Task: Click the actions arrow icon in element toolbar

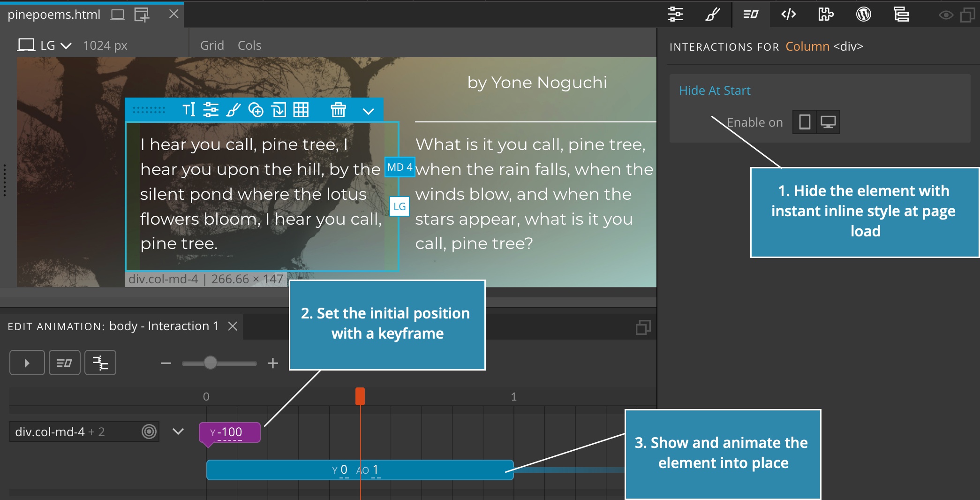Action: [278, 110]
